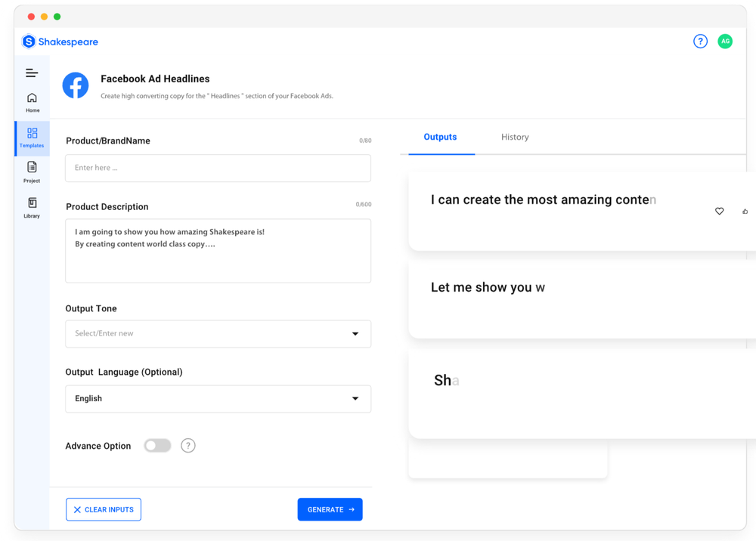Click the "Facebook Ad Headlines" title
Viewport: 756px width, 541px height.
pyautogui.click(x=155, y=79)
